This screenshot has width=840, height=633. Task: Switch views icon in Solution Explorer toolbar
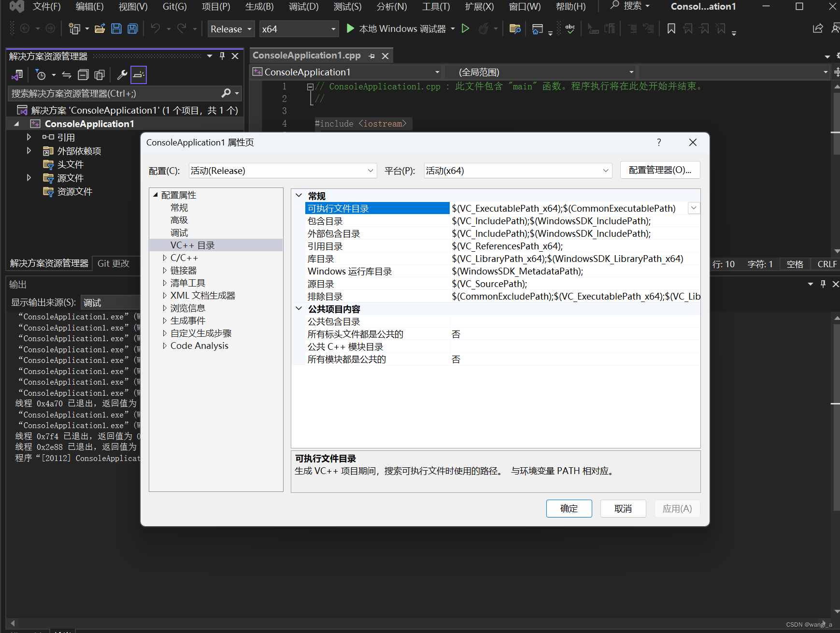pyautogui.click(x=17, y=75)
